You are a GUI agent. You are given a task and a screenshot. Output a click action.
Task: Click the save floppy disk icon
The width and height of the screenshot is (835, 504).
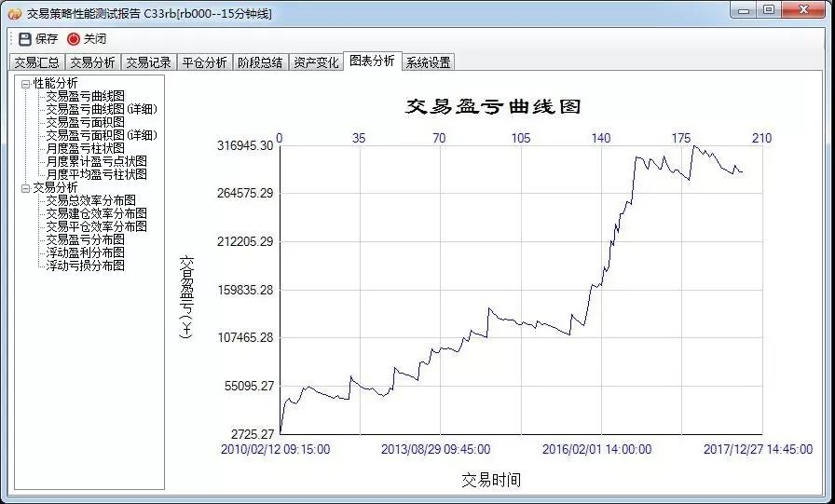pos(24,39)
